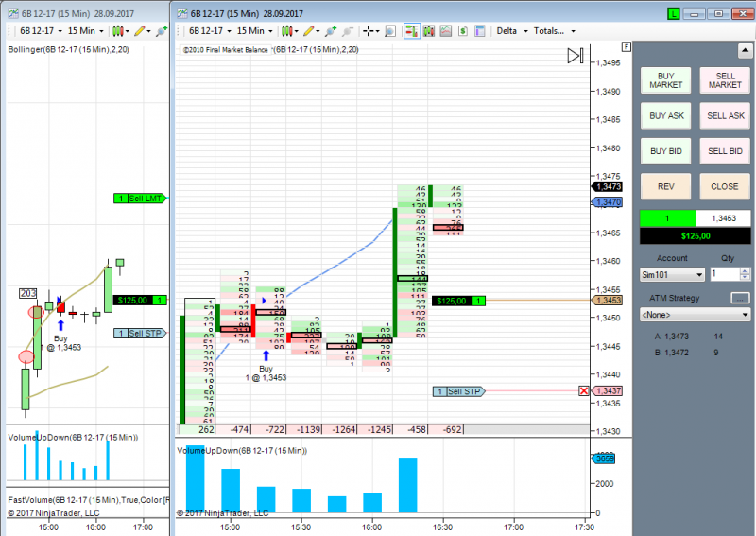This screenshot has width=756, height=536.
Task: Select the drawing pencil in left chart toolbar
Action: pyautogui.click(x=140, y=31)
